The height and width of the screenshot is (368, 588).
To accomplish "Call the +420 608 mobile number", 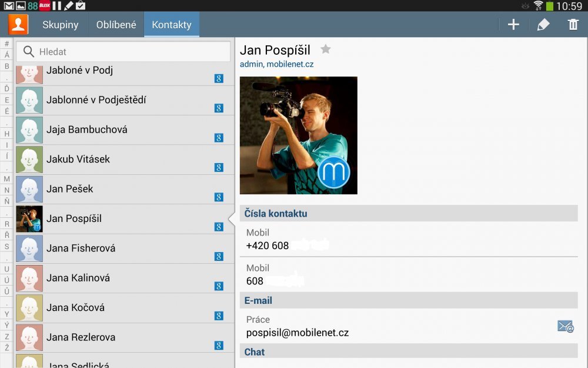I will [x=287, y=246].
